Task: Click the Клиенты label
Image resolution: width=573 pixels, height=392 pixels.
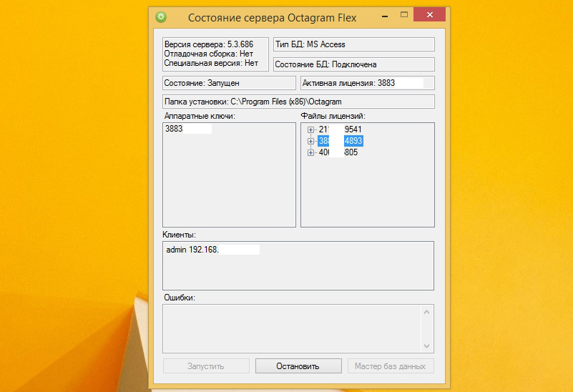Action: pyautogui.click(x=179, y=235)
